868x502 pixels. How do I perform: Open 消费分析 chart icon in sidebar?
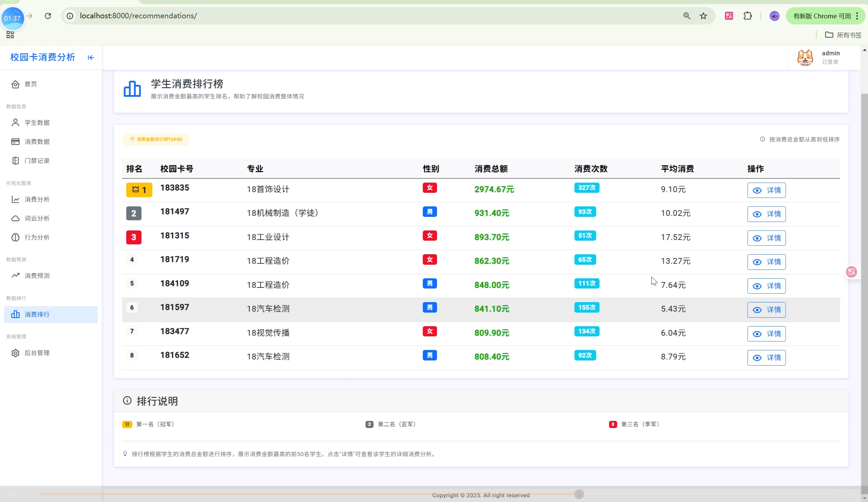point(15,199)
